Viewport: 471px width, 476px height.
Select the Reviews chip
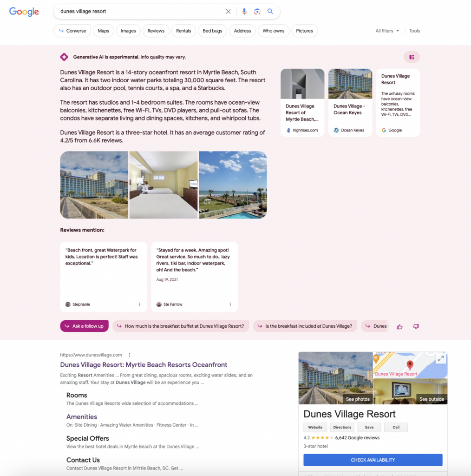click(x=156, y=31)
